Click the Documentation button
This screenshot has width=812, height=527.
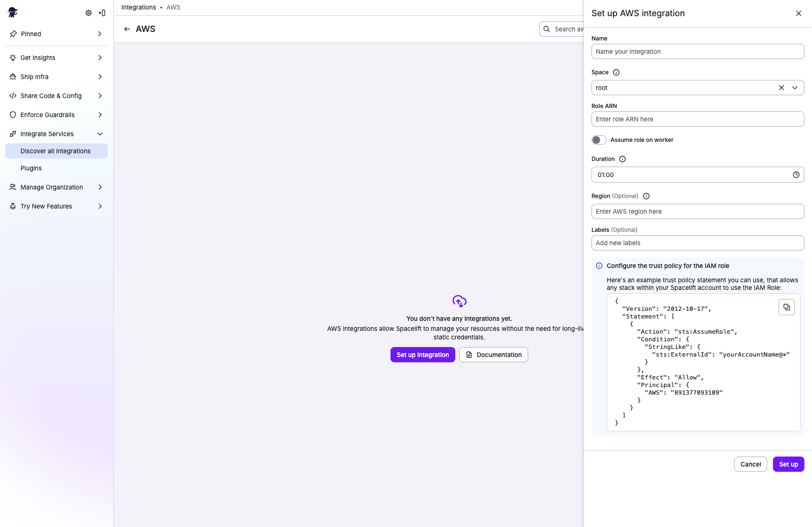click(493, 355)
